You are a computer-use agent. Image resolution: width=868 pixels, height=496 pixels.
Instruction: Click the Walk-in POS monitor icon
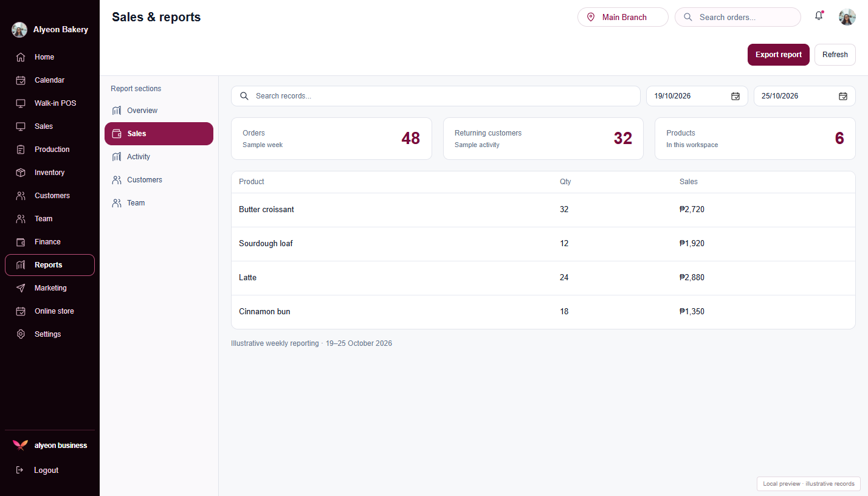21,103
